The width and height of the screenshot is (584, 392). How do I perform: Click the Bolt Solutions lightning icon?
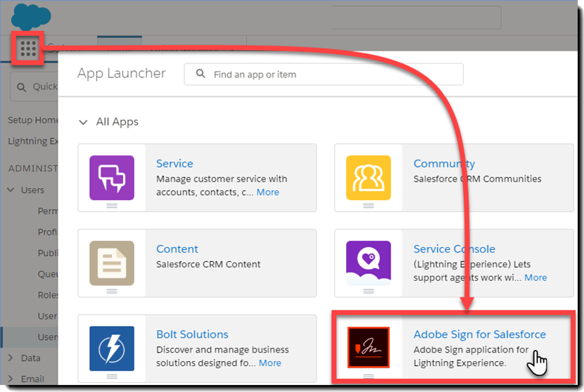tap(112, 348)
